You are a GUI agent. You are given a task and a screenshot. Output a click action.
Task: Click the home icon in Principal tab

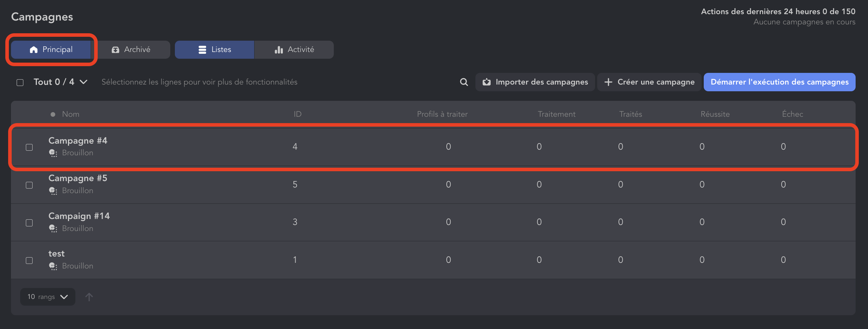click(34, 50)
